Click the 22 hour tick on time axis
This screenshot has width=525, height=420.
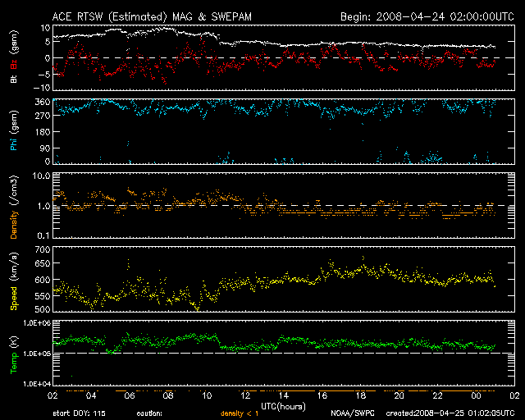pos(437,395)
